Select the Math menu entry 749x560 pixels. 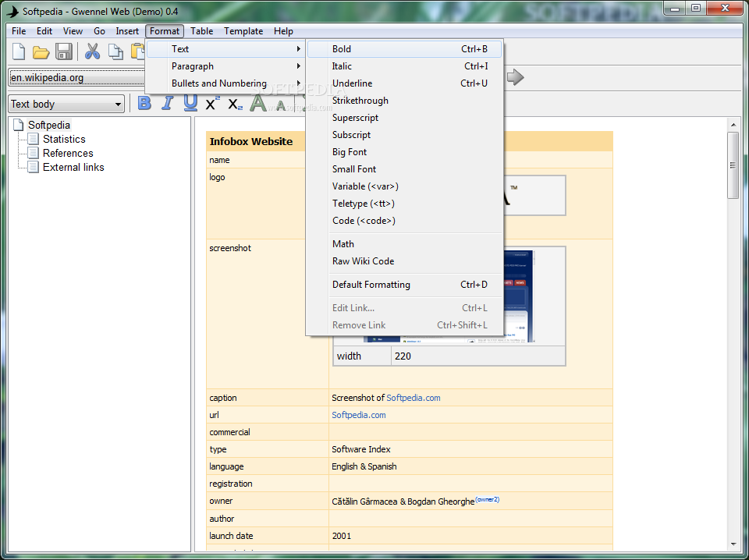(x=405, y=244)
